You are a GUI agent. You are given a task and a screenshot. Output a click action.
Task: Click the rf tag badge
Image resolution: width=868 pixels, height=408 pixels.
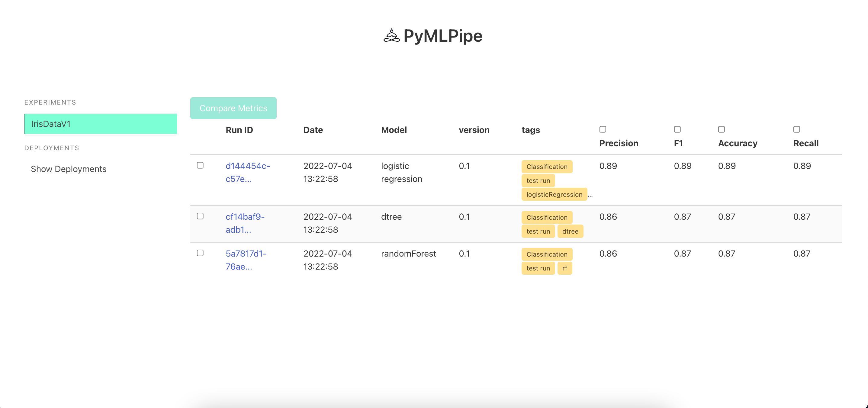click(x=564, y=268)
